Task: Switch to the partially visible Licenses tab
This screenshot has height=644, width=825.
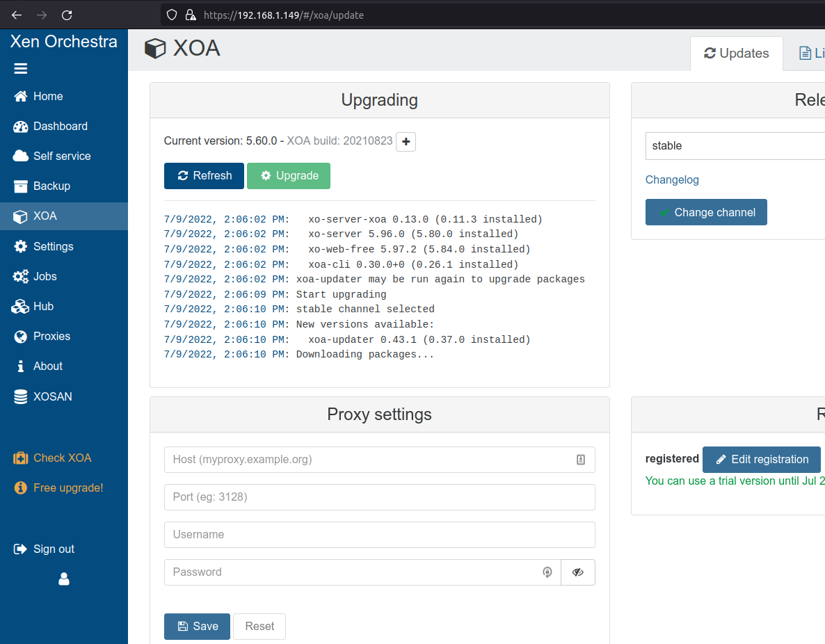Action: tap(810, 53)
